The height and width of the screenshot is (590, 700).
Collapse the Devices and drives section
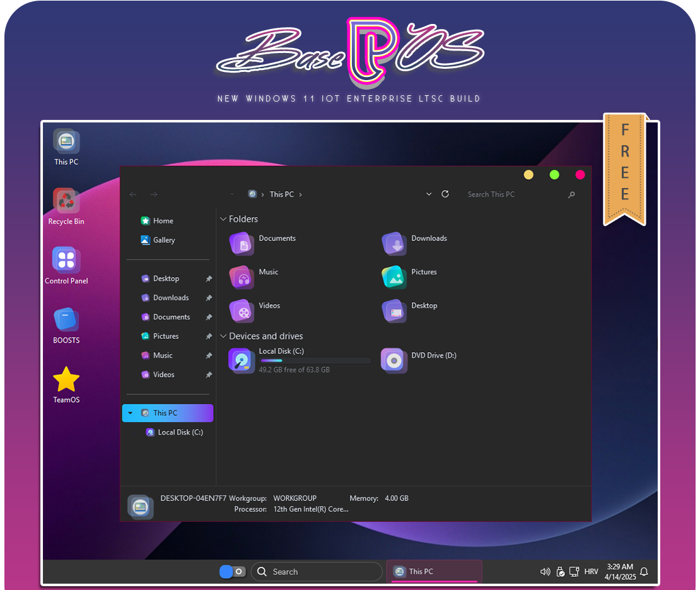[223, 336]
